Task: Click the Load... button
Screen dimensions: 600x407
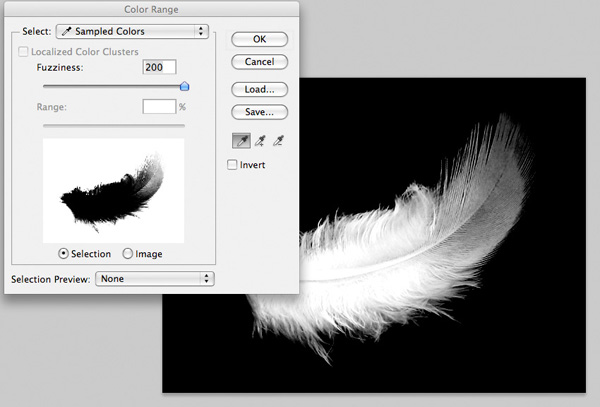Action: click(260, 88)
